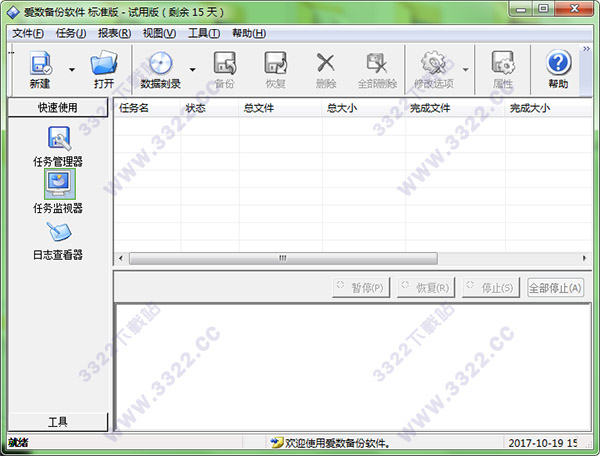The image size is (600, 456).
Task: Click the 全部删除 (Delete All) icon
Action: pos(377,63)
